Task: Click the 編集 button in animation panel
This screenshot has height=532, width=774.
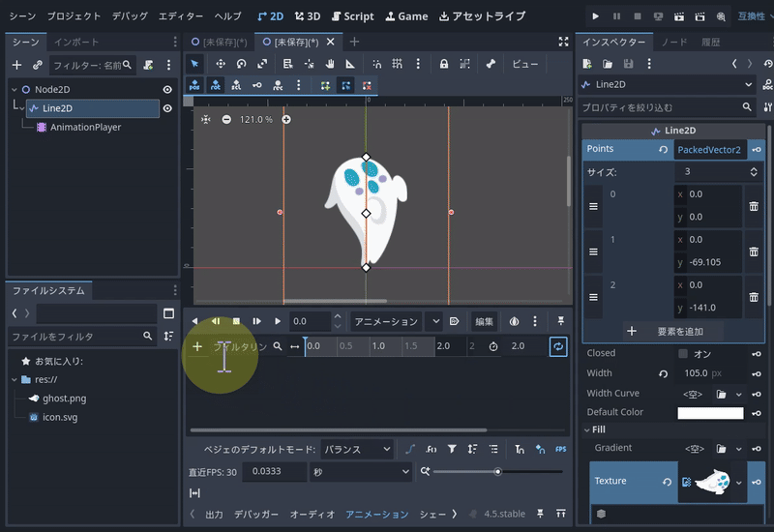Action: point(484,321)
